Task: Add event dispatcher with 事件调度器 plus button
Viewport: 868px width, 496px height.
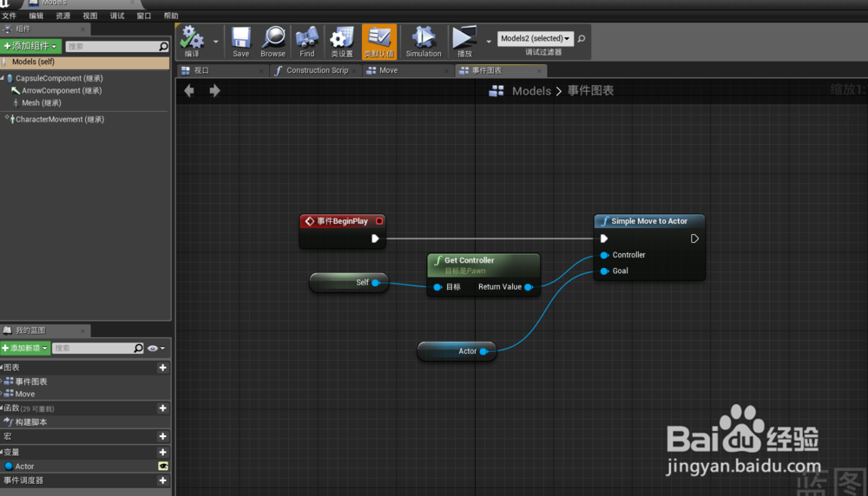Action: pyautogui.click(x=163, y=480)
